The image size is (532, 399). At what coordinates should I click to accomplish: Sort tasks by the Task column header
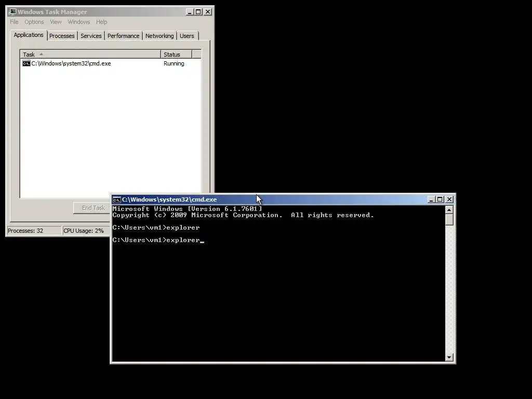pos(90,54)
